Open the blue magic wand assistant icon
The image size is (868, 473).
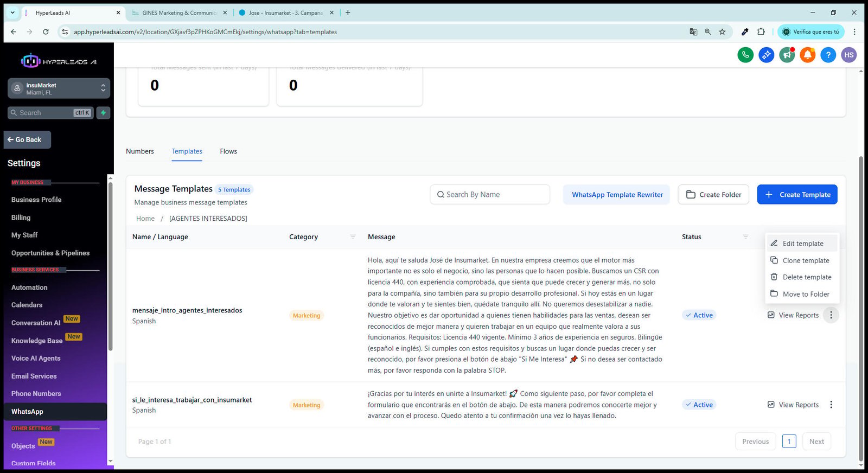point(766,55)
